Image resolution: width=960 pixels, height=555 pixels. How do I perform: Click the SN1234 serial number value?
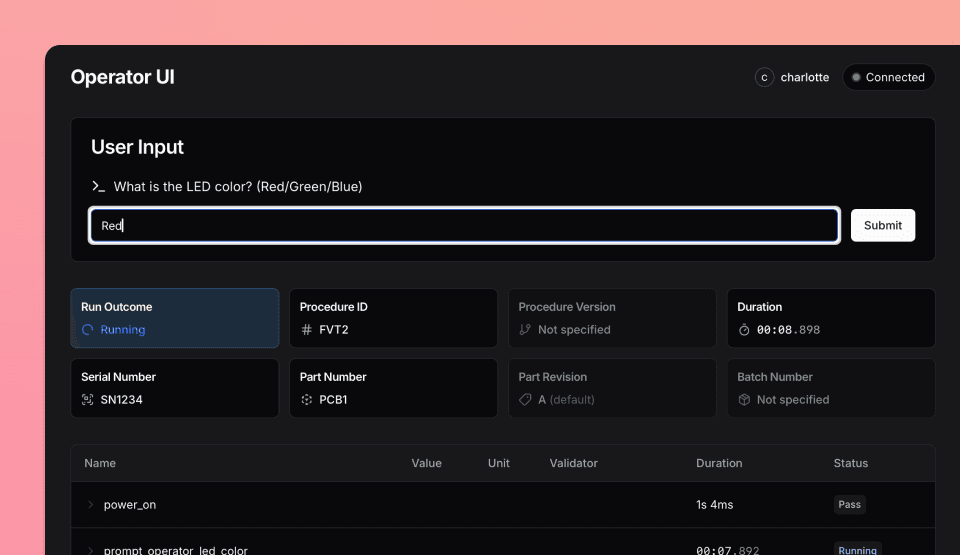pyautogui.click(x=121, y=399)
